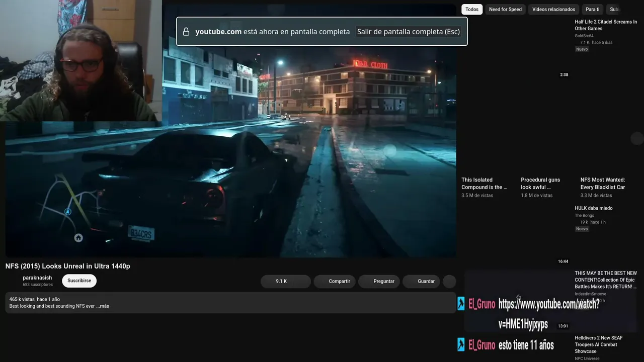The height and width of the screenshot is (362, 644).
Task: Open the more actions button beside Guardar
Action: 449,282
